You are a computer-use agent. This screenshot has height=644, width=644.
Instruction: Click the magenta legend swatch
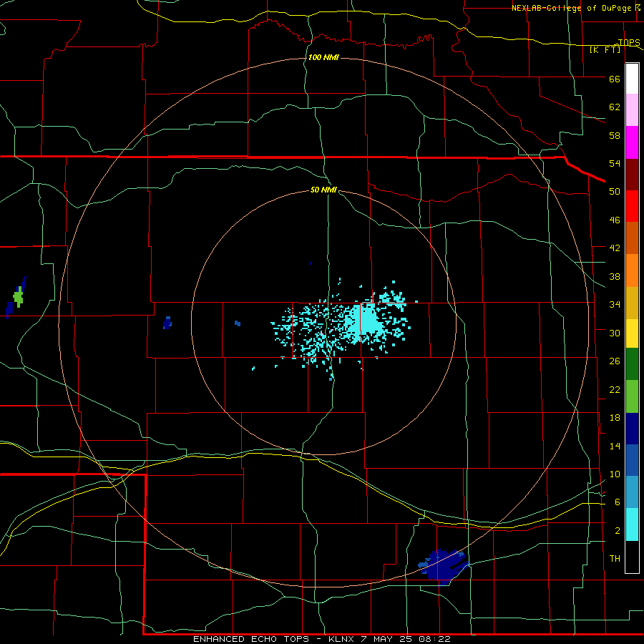point(632,142)
